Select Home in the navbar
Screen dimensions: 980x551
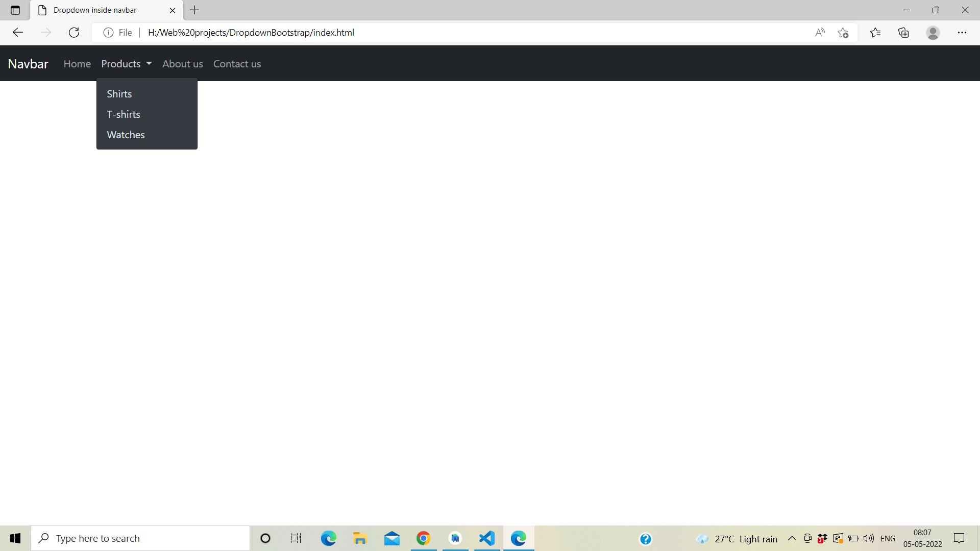(77, 63)
